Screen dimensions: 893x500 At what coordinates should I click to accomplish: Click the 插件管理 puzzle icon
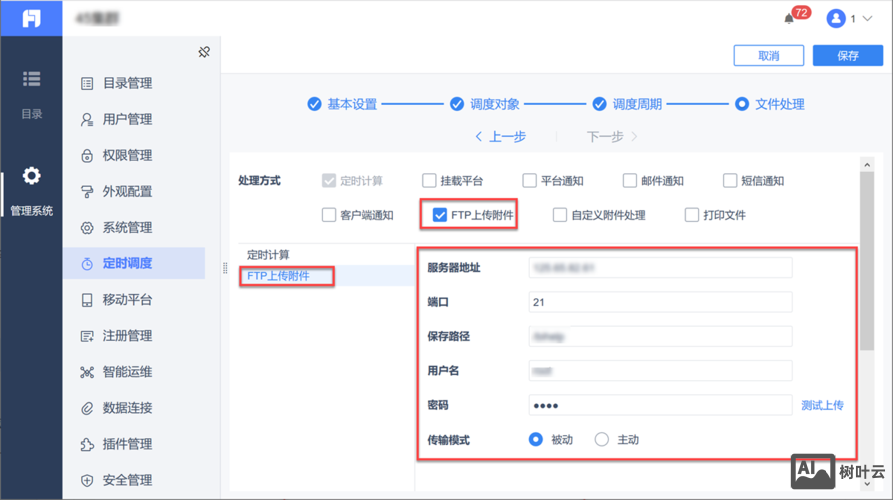[87, 444]
